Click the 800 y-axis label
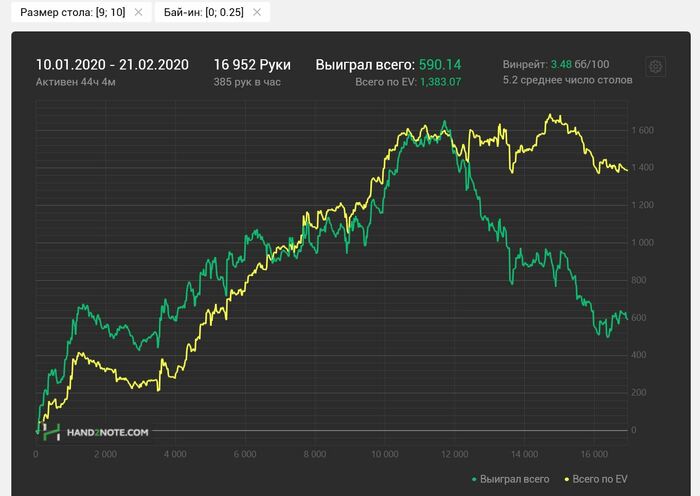The image size is (700, 496). (x=639, y=280)
